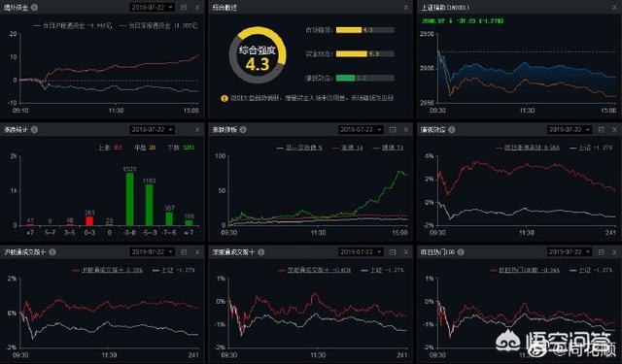Click info icon beside 涨跌停板 panel title
This screenshot has height=364, width=622.
click(243, 129)
